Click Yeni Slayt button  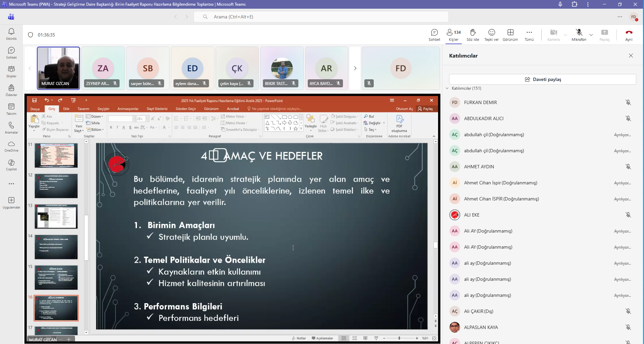(79, 123)
